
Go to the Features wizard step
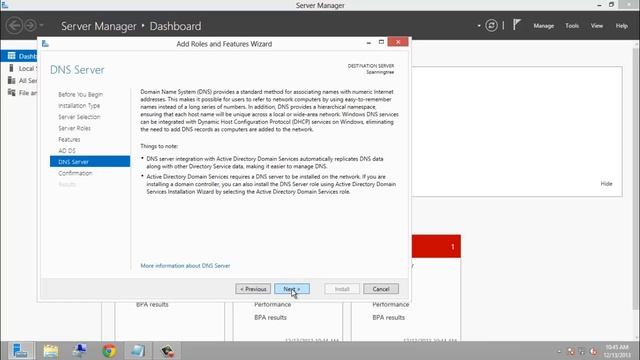click(69, 140)
